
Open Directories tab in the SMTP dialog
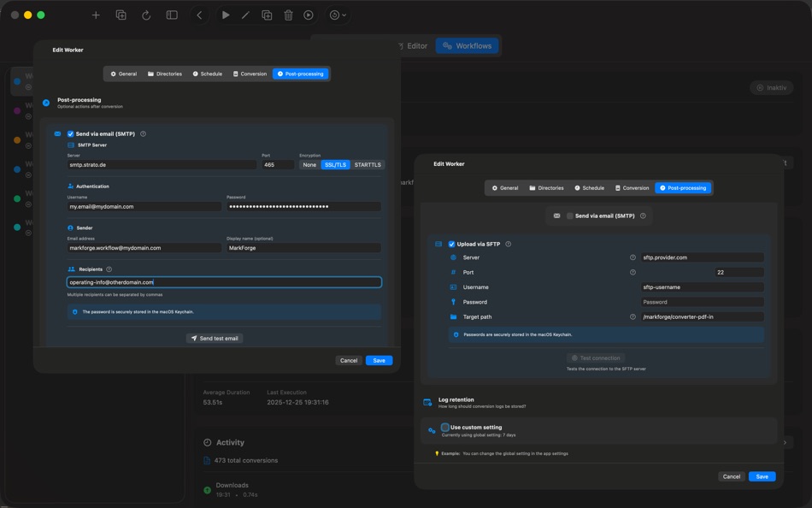[165, 74]
